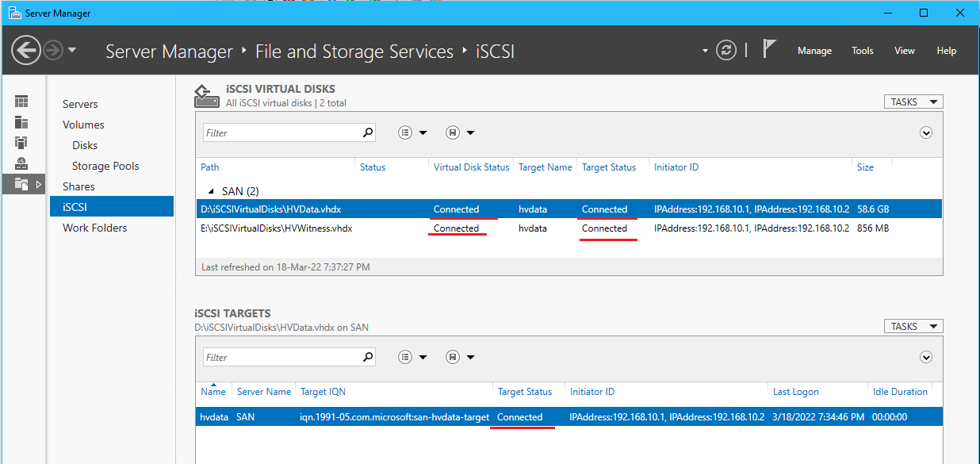Open Disks under Volumes

(85, 145)
